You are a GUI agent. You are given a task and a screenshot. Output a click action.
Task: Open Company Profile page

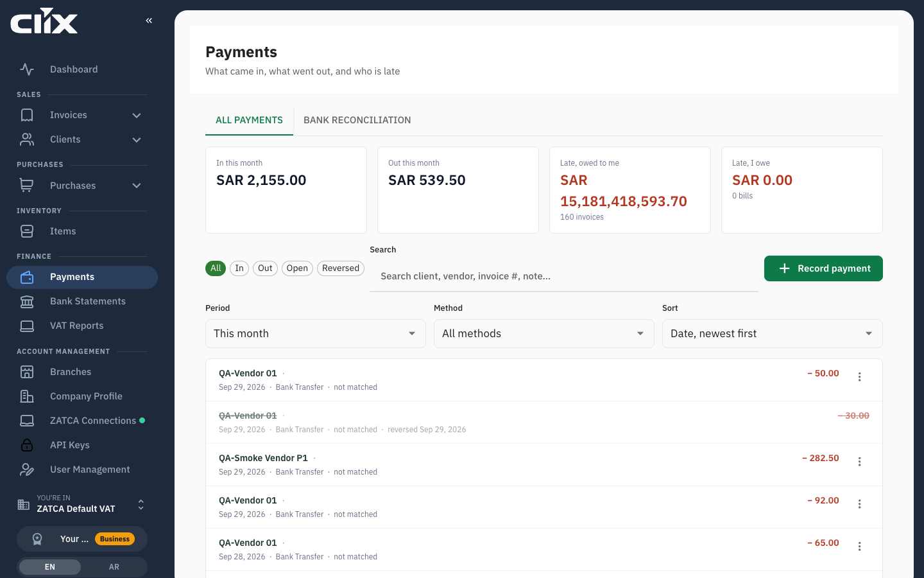point(82,396)
